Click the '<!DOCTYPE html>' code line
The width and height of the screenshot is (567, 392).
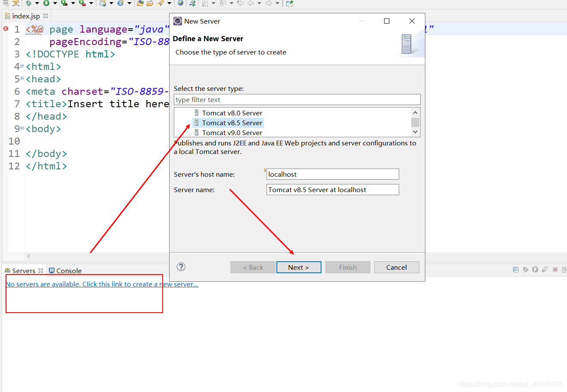point(70,54)
